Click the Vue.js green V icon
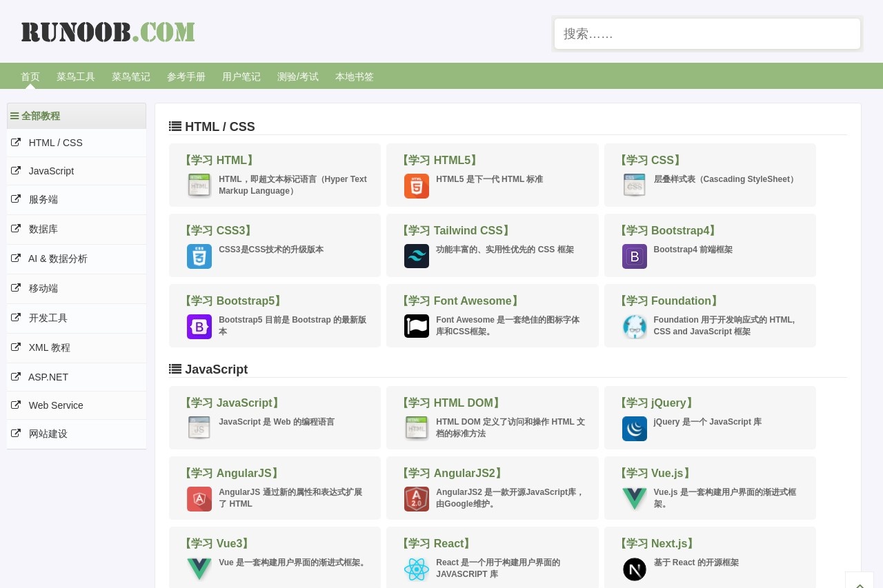 click(635, 499)
